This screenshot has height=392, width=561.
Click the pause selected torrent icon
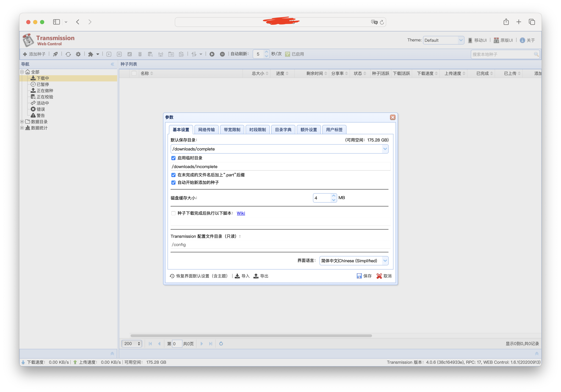pyautogui.click(x=119, y=54)
